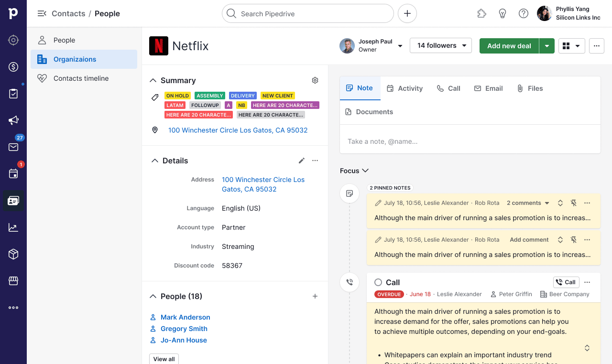Switch to the Call tab
This screenshot has width=612, height=364.
click(x=448, y=88)
